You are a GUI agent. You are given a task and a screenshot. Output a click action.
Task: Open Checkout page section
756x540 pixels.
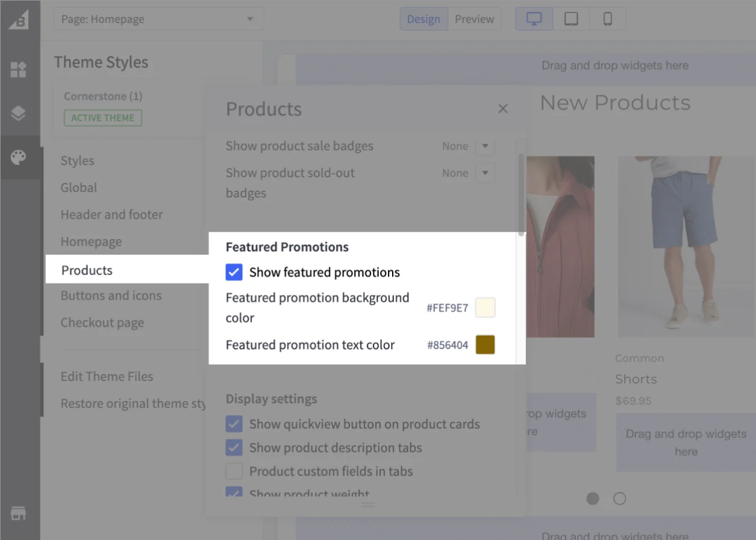102,323
